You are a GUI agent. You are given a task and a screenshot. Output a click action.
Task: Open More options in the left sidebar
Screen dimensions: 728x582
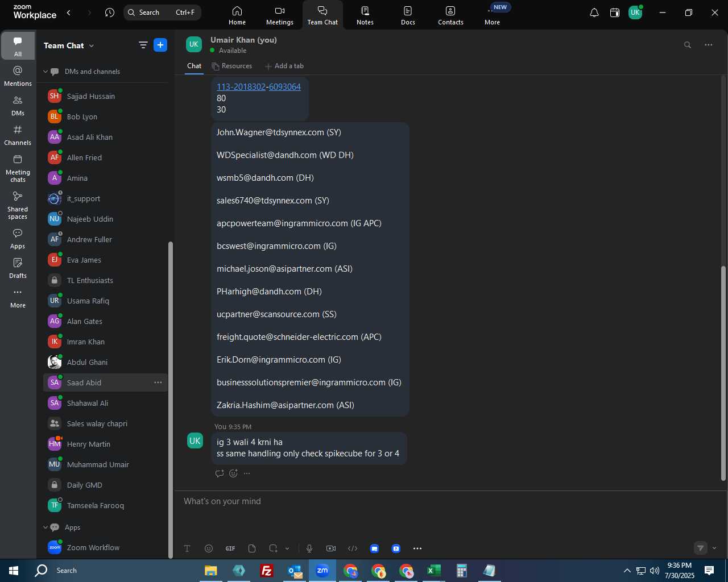(18, 298)
